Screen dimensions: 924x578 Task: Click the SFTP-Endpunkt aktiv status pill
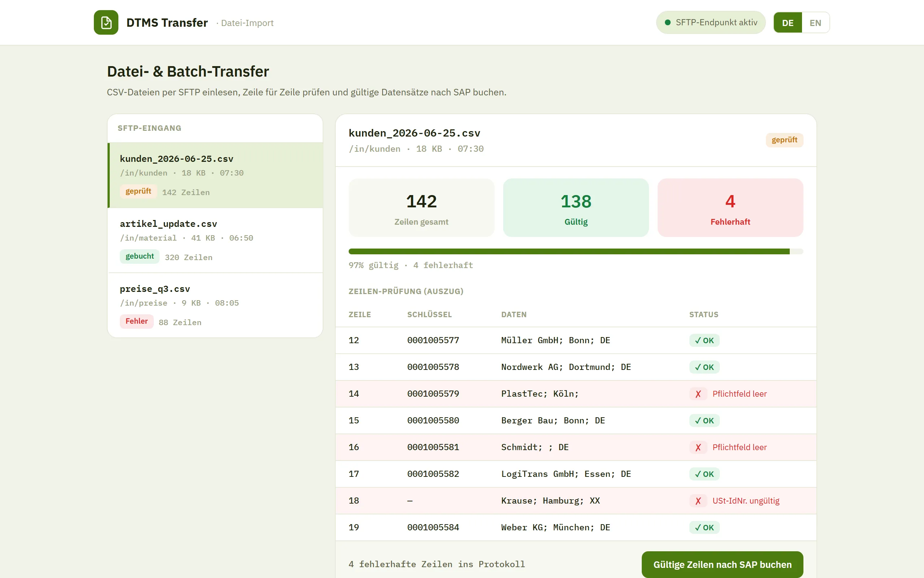(711, 22)
